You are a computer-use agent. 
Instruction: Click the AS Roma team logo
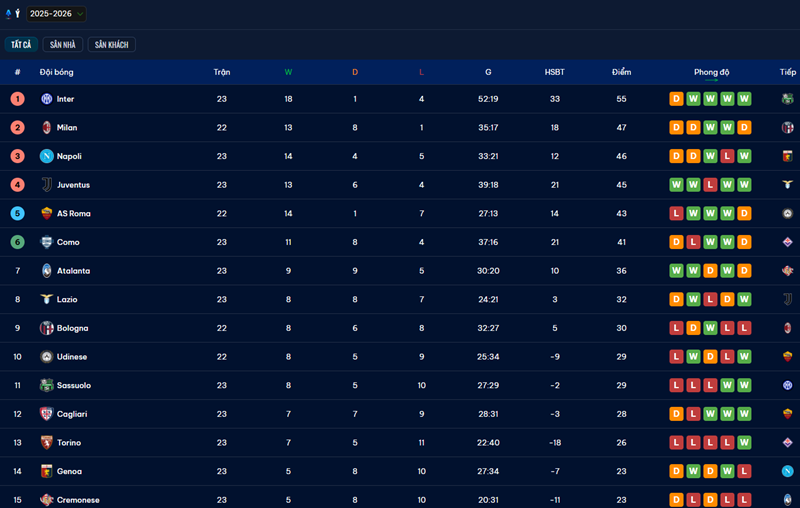[x=46, y=213]
